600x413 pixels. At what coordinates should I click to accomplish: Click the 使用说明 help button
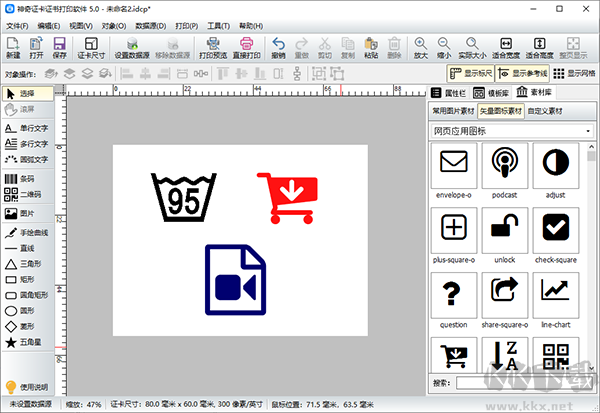point(27,387)
